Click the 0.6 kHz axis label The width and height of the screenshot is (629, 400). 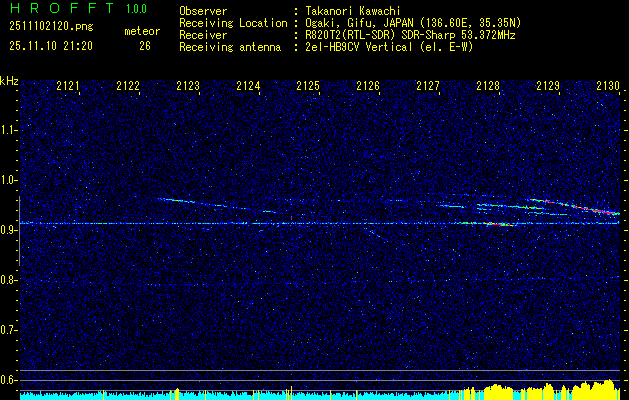(9, 380)
